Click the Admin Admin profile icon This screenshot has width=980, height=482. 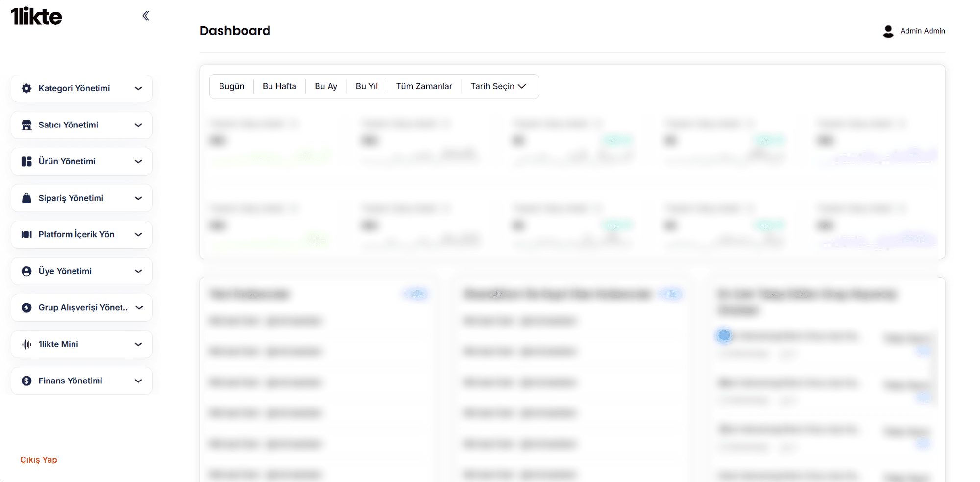888,31
